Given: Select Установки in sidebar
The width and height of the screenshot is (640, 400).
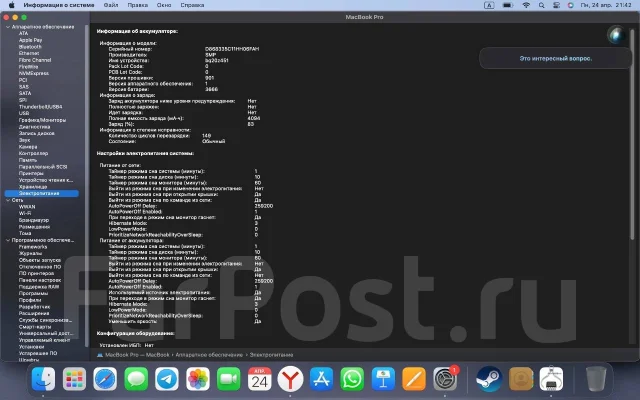Looking at the screenshot, I should (31, 347).
